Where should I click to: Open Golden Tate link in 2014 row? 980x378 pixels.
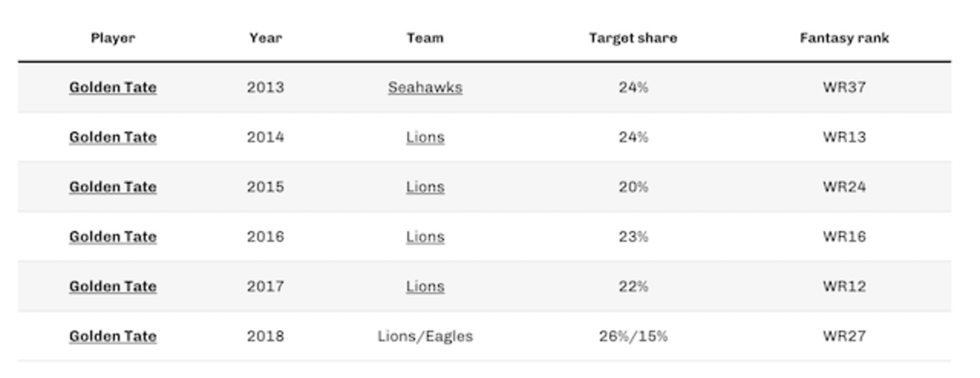pyautogui.click(x=113, y=137)
